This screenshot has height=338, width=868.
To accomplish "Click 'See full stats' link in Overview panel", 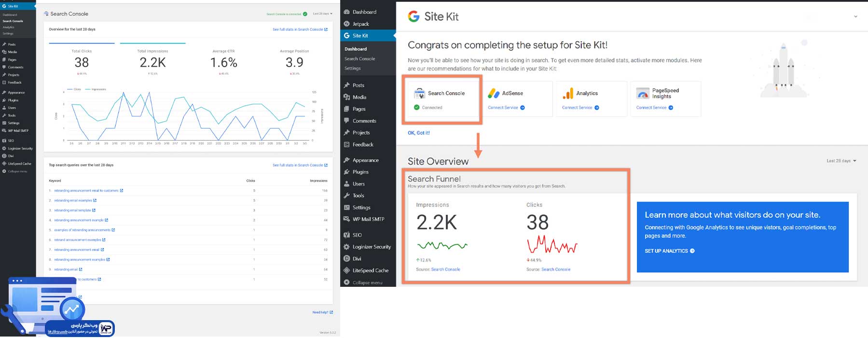I will [300, 29].
